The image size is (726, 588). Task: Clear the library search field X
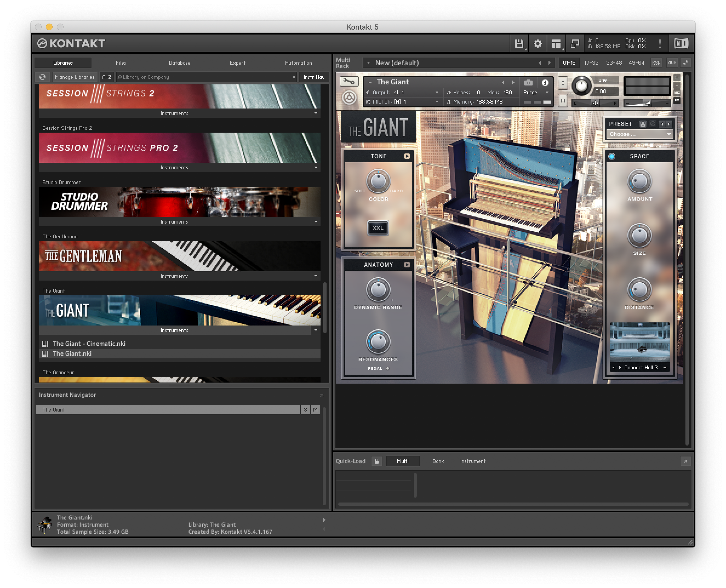[294, 77]
